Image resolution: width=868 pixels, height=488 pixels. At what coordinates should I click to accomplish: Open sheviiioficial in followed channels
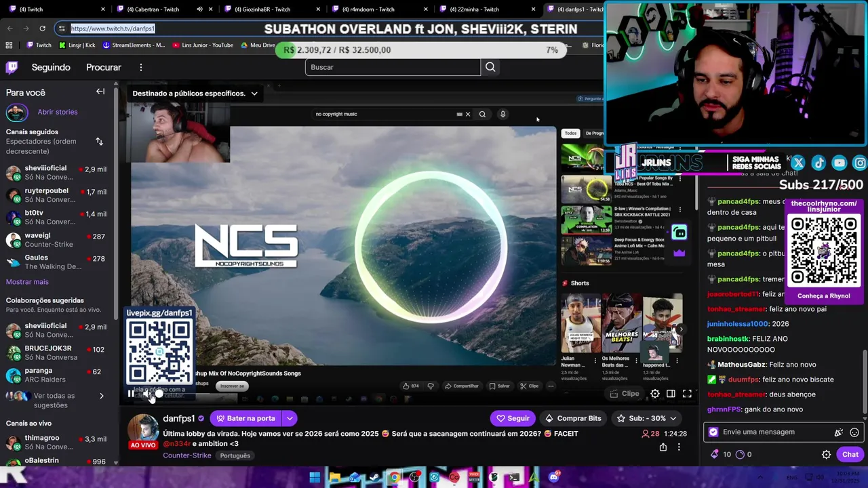click(x=59, y=173)
